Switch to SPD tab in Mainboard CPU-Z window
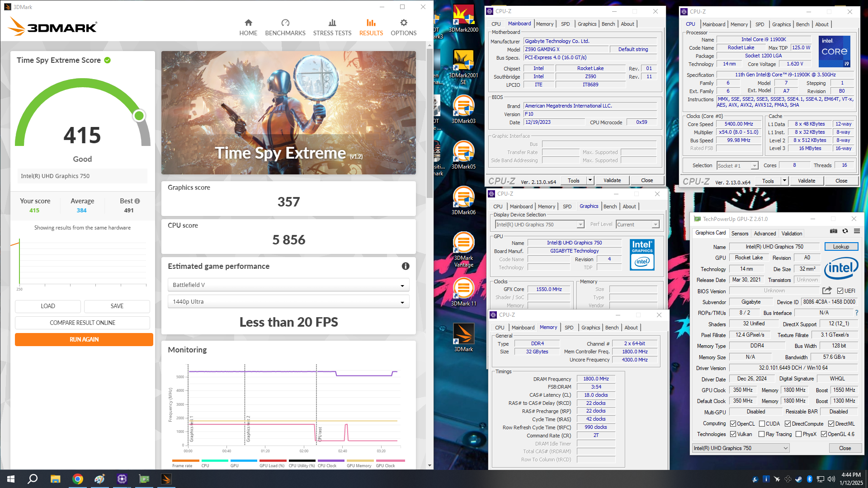Image resolution: width=868 pixels, height=488 pixels. [x=565, y=24]
